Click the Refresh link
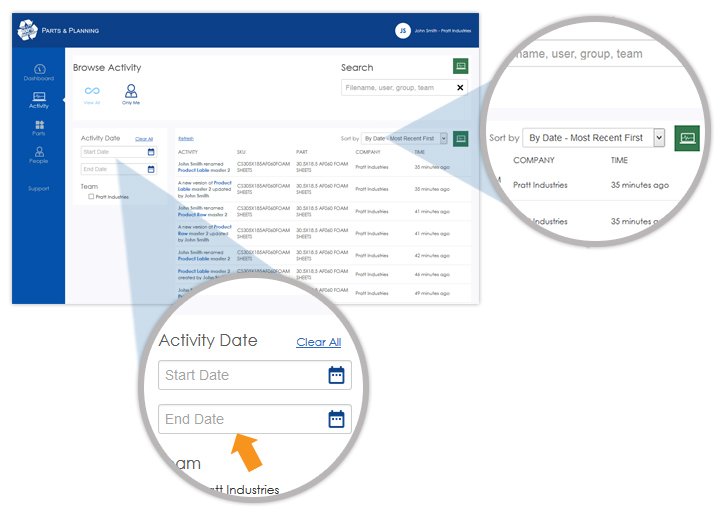The image size is (721, 510). point(186,138)
